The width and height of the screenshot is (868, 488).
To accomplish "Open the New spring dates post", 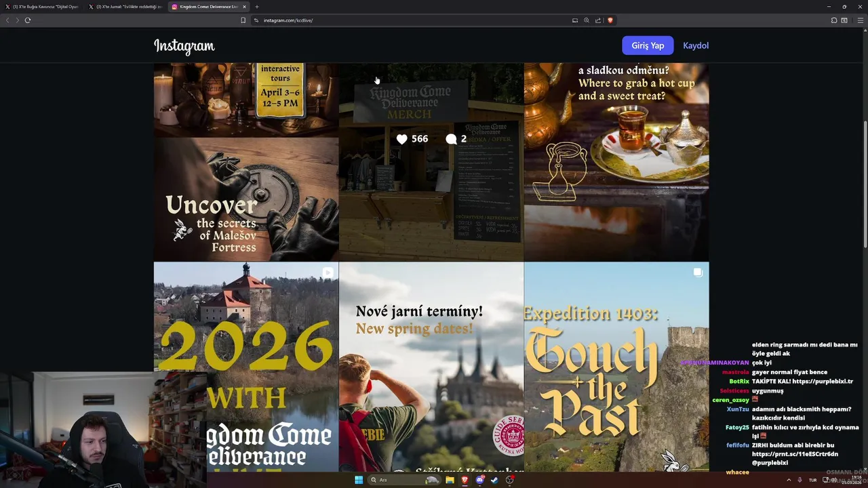I will click(x=431, y=367).
